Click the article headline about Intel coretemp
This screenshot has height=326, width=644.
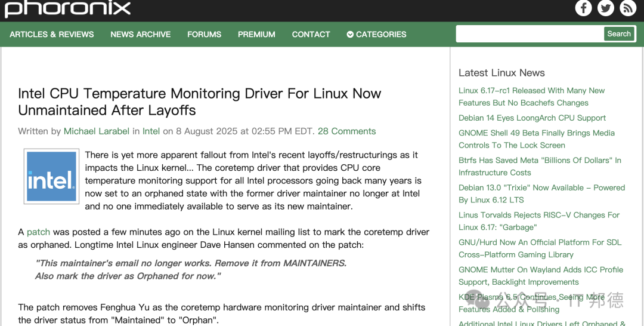[200, 102]
